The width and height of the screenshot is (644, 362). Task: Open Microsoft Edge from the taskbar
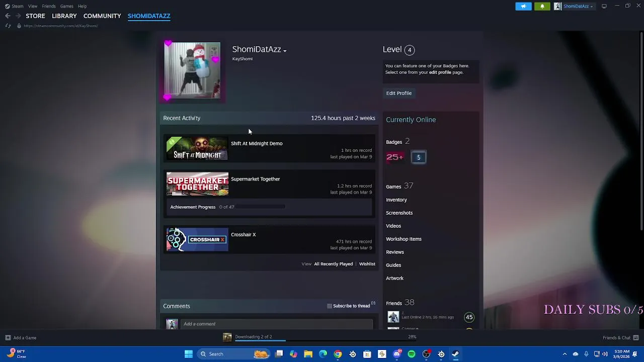click(x=323, y=354)
